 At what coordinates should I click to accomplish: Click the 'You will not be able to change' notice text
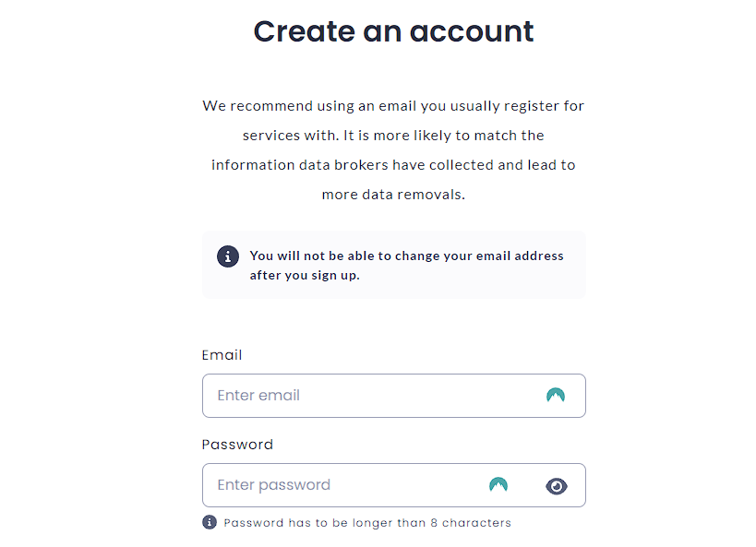[406, 256]
